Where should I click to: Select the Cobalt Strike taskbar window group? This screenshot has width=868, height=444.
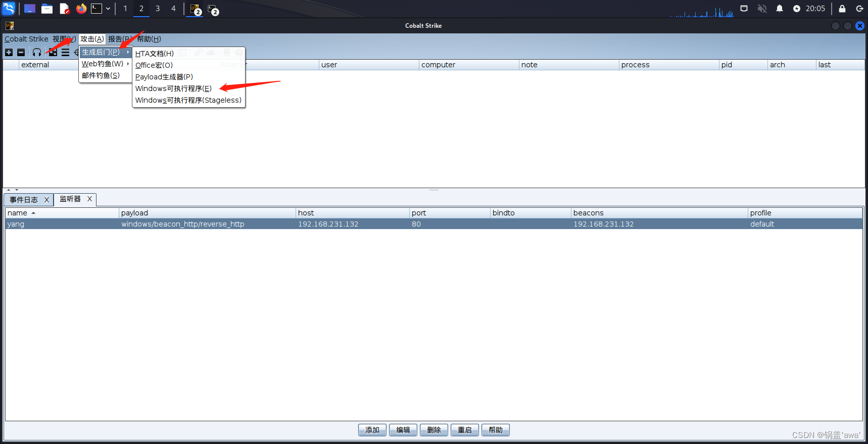tap(195, 9)
